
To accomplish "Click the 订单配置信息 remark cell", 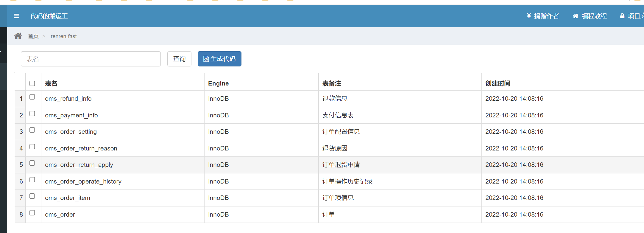I will pos(400,132).
